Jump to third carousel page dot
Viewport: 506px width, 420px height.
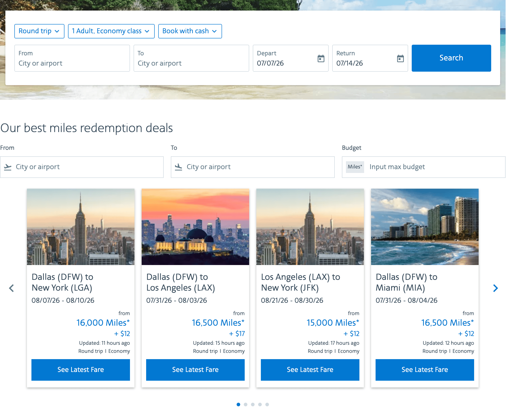tap(253, 405)
